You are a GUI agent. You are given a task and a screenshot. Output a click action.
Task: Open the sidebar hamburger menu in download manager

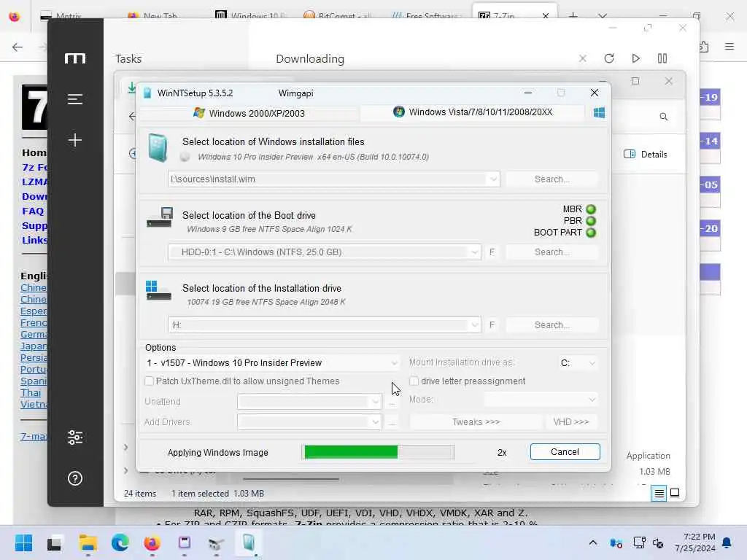(75, 99)
